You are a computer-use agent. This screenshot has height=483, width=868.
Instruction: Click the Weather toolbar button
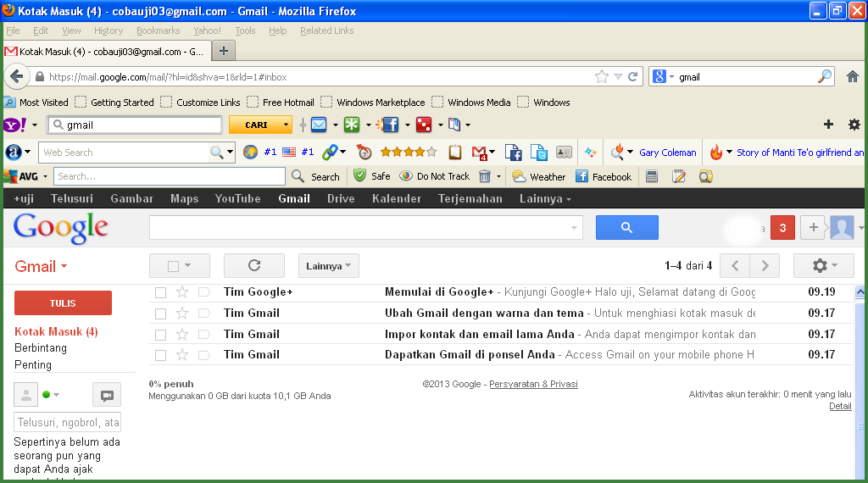tap(538, 176)
